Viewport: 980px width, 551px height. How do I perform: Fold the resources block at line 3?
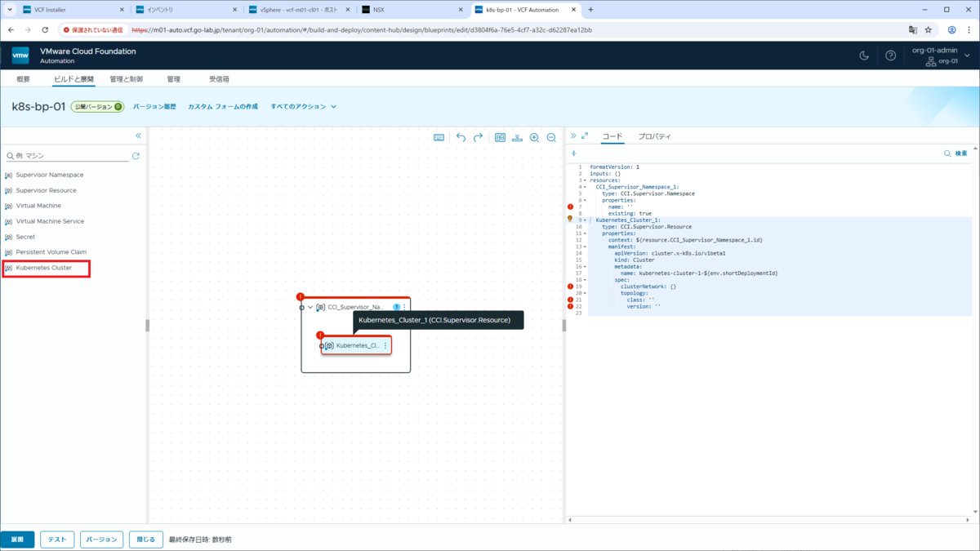point(585,180)
